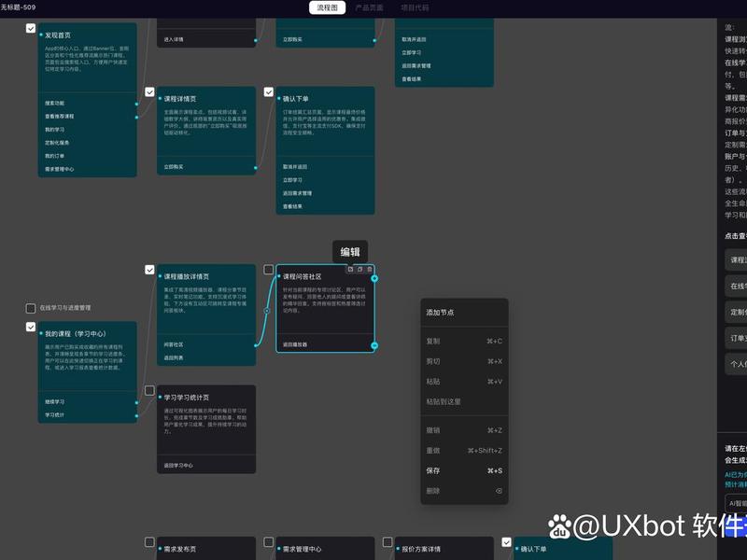Click output port of 问答社区 row in 课程播放详情页
Viewport: 747px width, 560px height.
pyautogui.click(x=256, y=345)
